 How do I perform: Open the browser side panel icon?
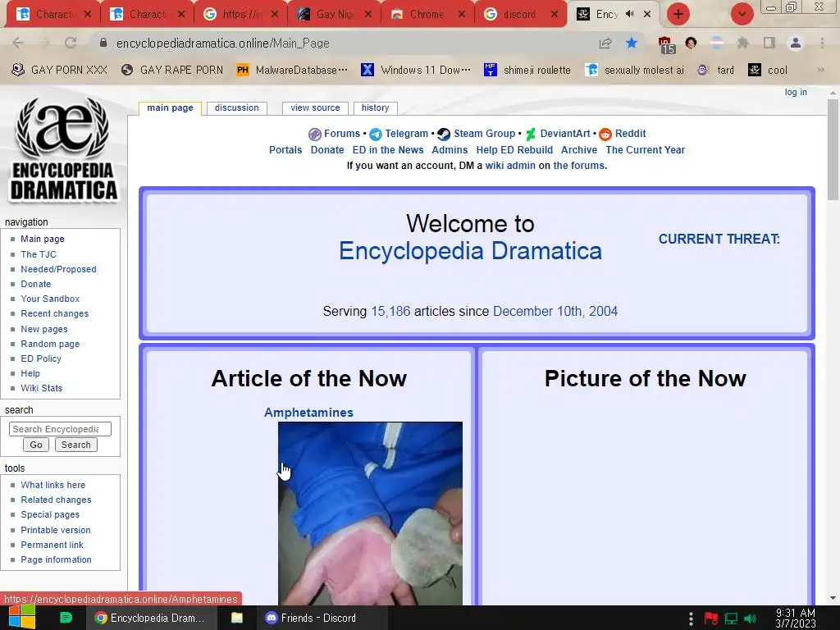[769, 43]
